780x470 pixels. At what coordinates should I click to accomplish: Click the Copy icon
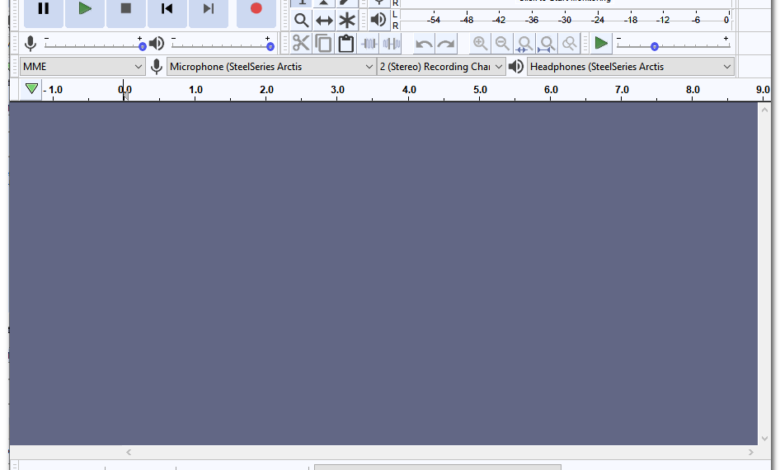coord(324,43)
